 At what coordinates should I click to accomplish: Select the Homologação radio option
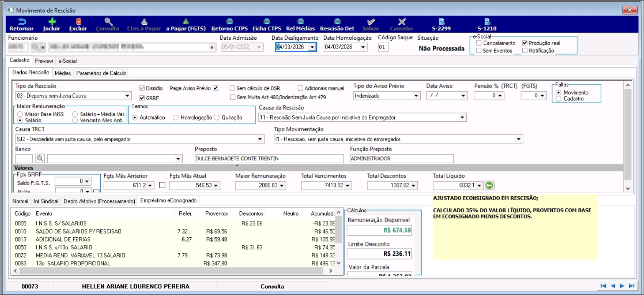(x=176, y=118)
